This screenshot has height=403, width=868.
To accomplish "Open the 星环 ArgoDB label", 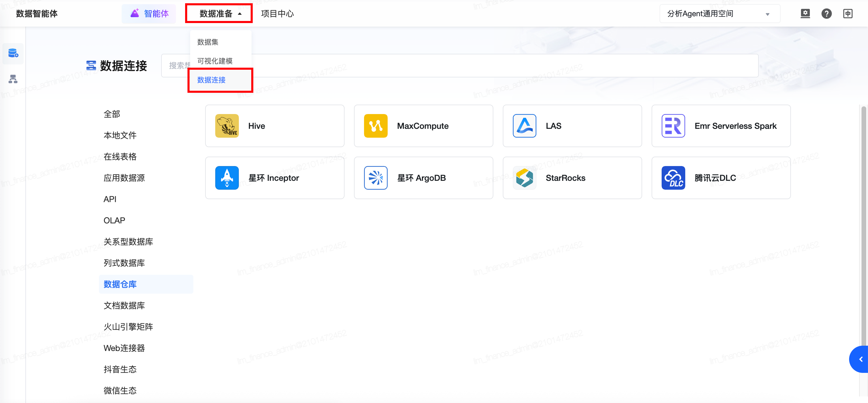I will point(421,178).
